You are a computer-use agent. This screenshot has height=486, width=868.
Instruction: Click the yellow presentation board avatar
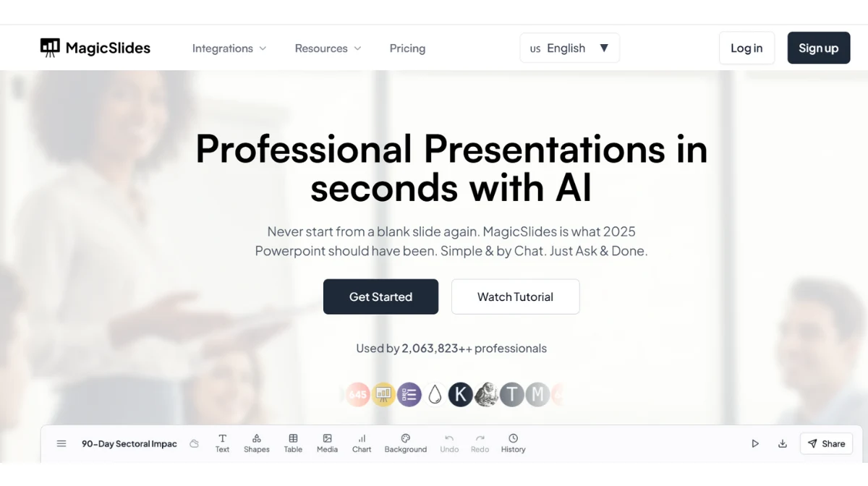click(x=383, y=394)
